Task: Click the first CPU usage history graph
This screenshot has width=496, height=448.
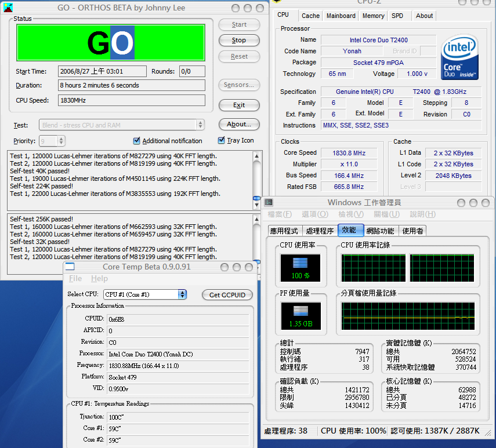Action: (x=373, y=268)
